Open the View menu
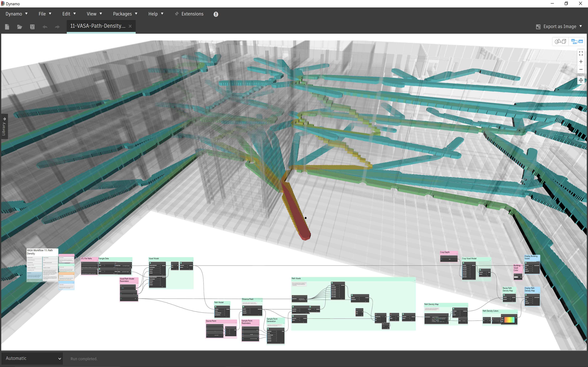The image size is (588, 367). tap(94, 14)
